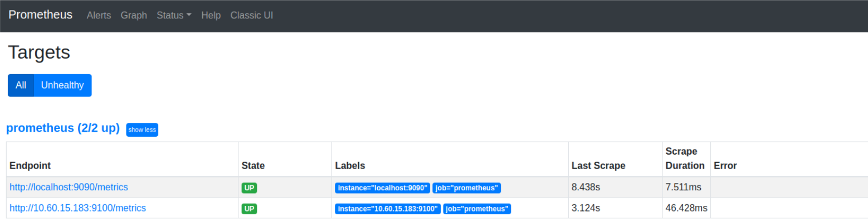Switch to Classic UI

click(252, 16)
